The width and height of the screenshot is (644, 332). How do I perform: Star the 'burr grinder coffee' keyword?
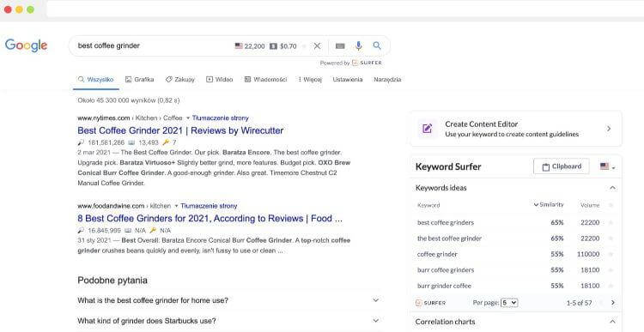click(611, 286)
